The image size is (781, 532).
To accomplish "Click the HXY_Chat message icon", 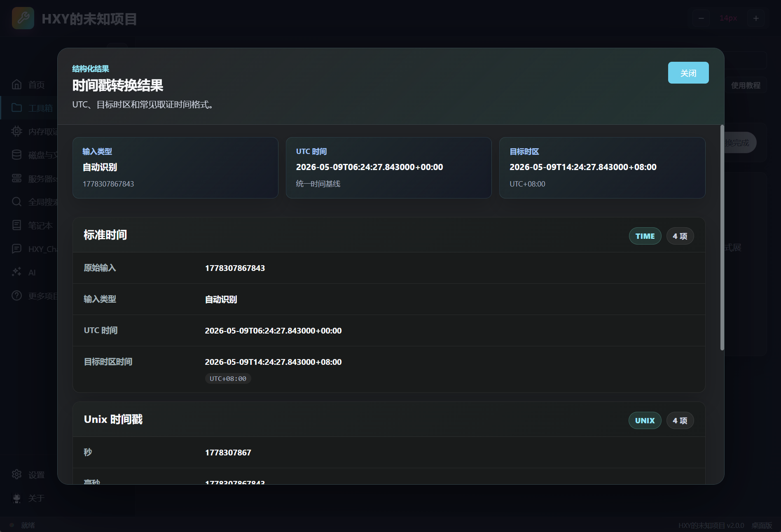I will [17, 249].
